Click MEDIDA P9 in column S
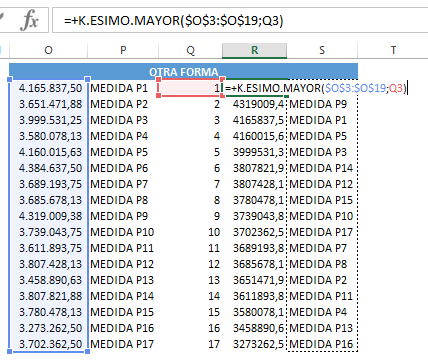This screenshot has height=361, width=428. pyautogui.click(x=318, y=104)
